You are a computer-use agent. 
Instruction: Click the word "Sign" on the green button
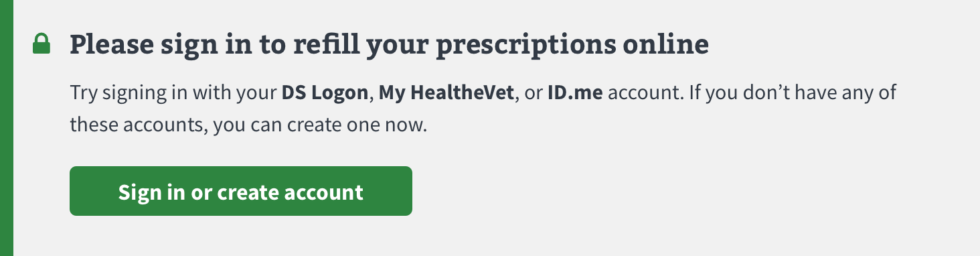coord(141,192)
